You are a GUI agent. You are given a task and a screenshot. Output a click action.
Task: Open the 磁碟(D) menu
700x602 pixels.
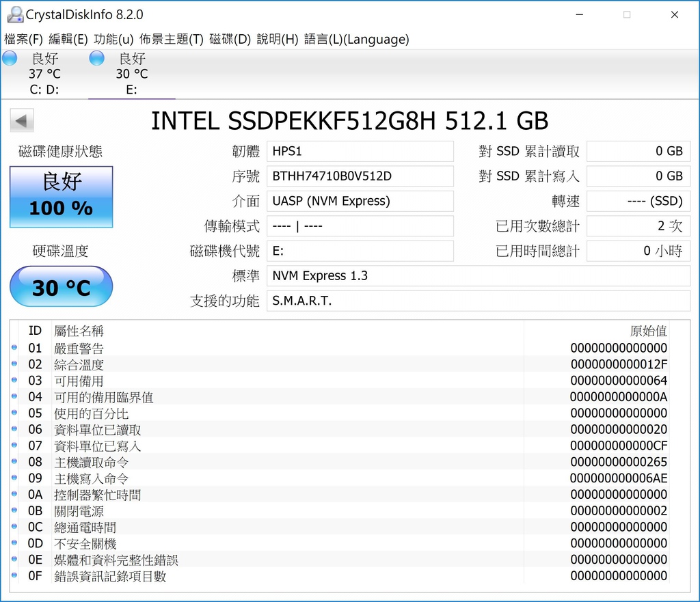tap(230, 39)
